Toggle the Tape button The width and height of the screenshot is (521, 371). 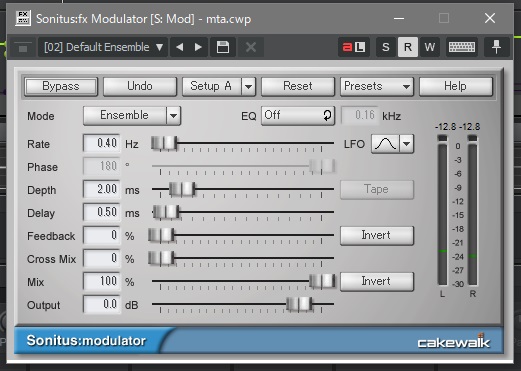click(377, 190)
